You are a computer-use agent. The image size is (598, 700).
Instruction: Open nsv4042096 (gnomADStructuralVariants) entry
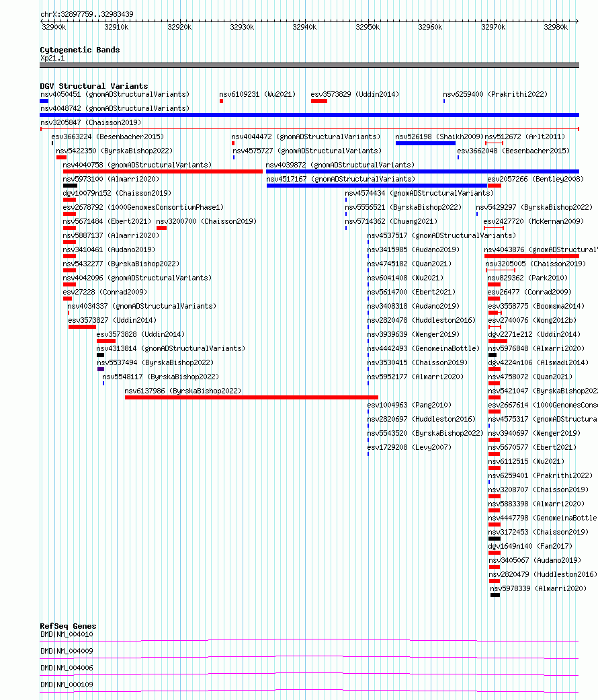click(137, 278)
